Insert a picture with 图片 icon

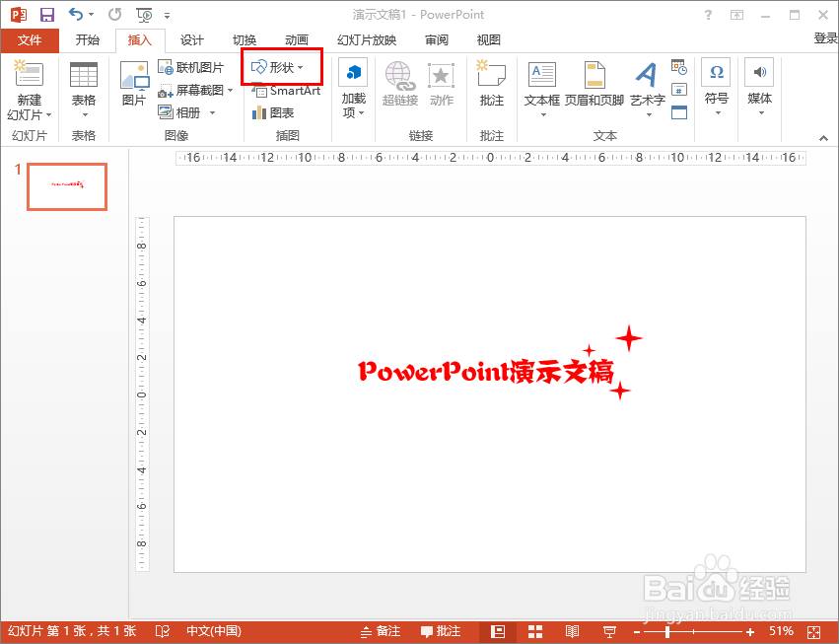(134, 83)
